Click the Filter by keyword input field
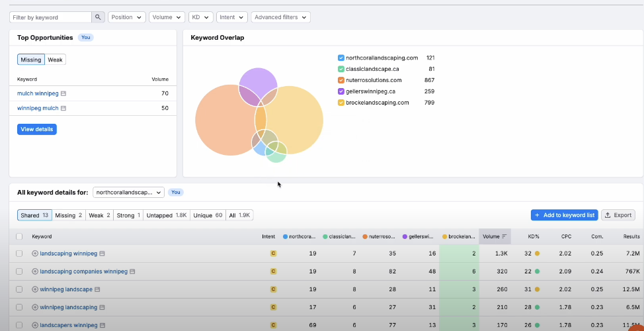This screenshot has width=644, height=331. tap(50, 17)
